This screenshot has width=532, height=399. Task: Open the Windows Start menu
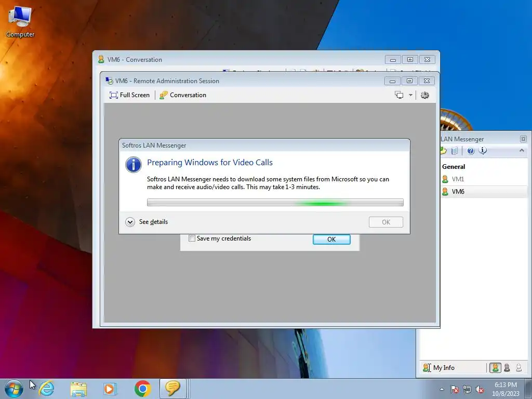(x=14, y=389)
